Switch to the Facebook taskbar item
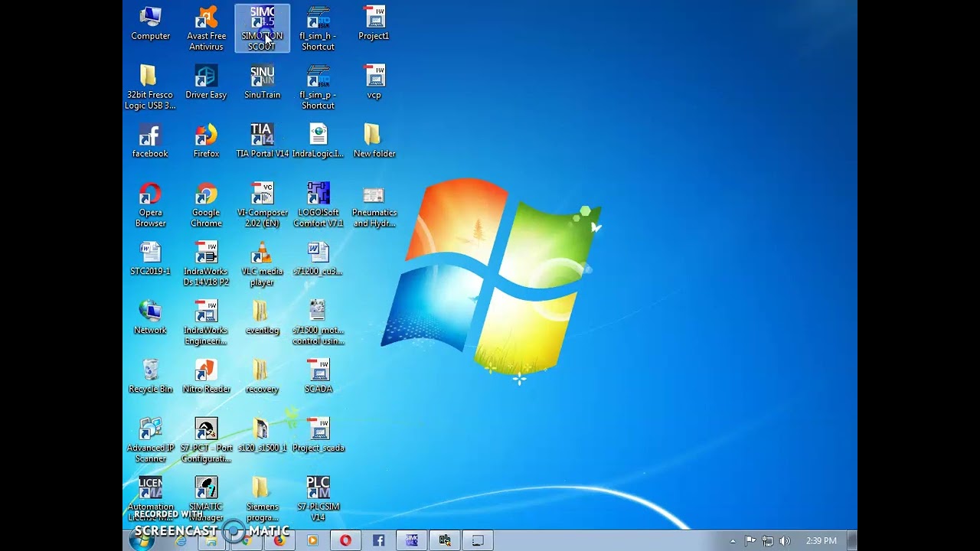This screenshot has width=980, height=551. click(378, 540)
